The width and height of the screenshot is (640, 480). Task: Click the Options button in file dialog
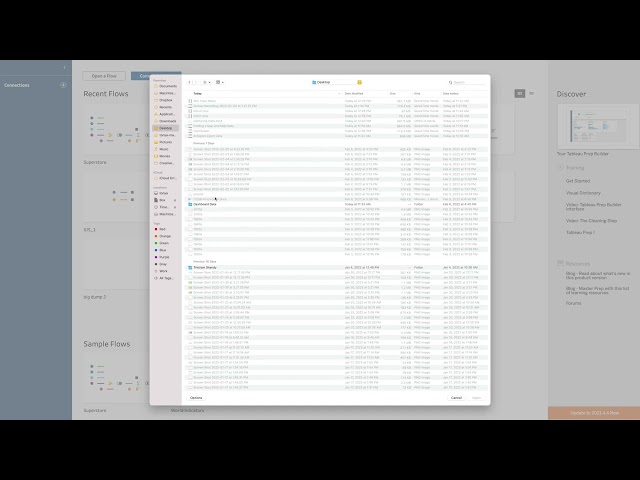click(196, 398)
